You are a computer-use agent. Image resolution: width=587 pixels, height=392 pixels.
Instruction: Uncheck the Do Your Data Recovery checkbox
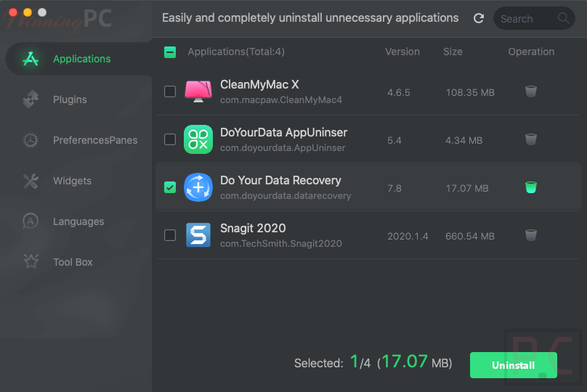[x=170, y=187]
